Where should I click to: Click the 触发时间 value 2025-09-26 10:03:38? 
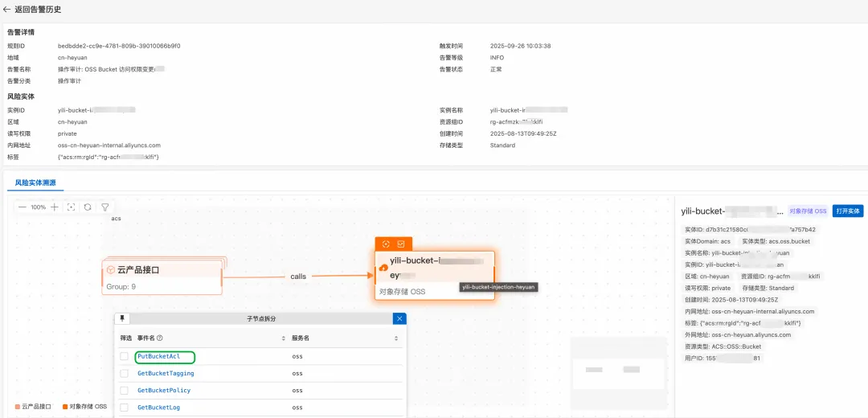click(520, 46)
